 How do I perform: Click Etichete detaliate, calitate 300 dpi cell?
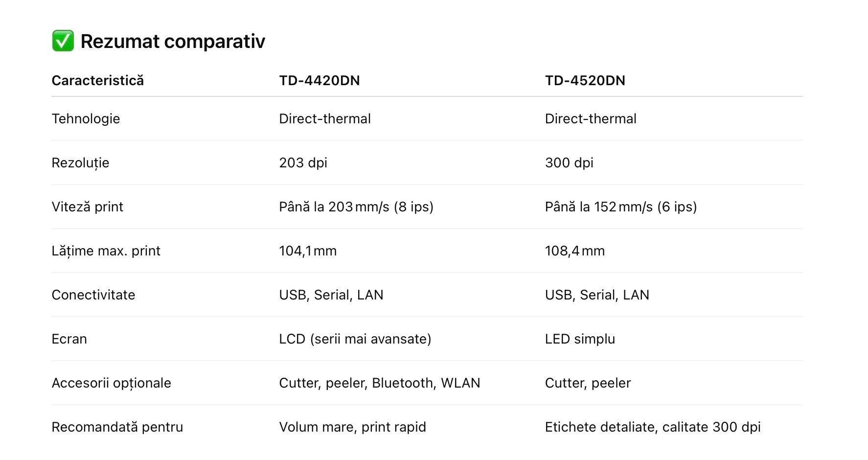click(653, 427)
